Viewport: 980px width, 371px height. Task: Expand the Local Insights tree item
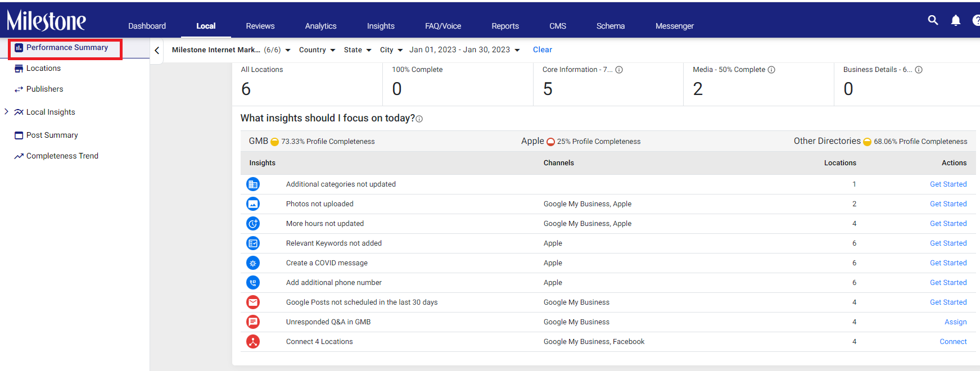point(7,112)
